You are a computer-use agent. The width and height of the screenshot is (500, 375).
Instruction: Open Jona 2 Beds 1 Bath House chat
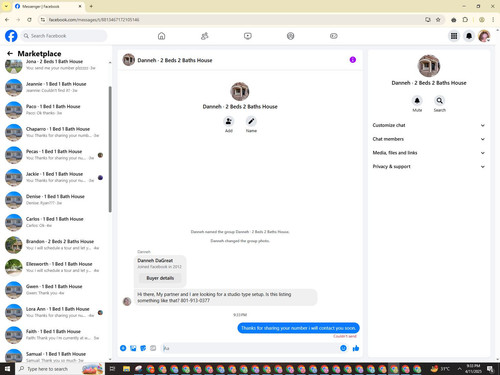[56, 65]
